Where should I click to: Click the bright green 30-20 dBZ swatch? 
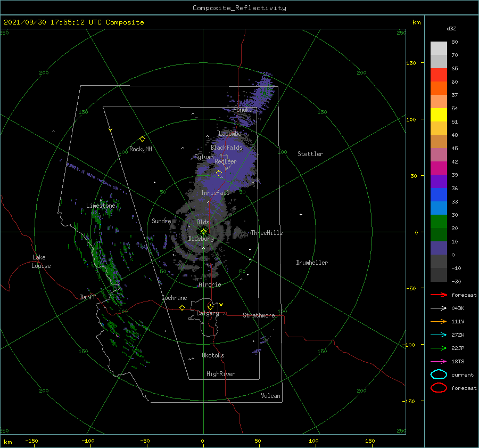pyautogui.click(x=439, y=222)
